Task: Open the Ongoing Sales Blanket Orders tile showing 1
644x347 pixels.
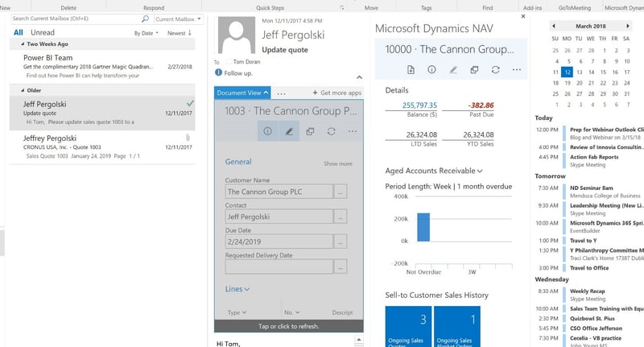Action: (x=457, y=326)
